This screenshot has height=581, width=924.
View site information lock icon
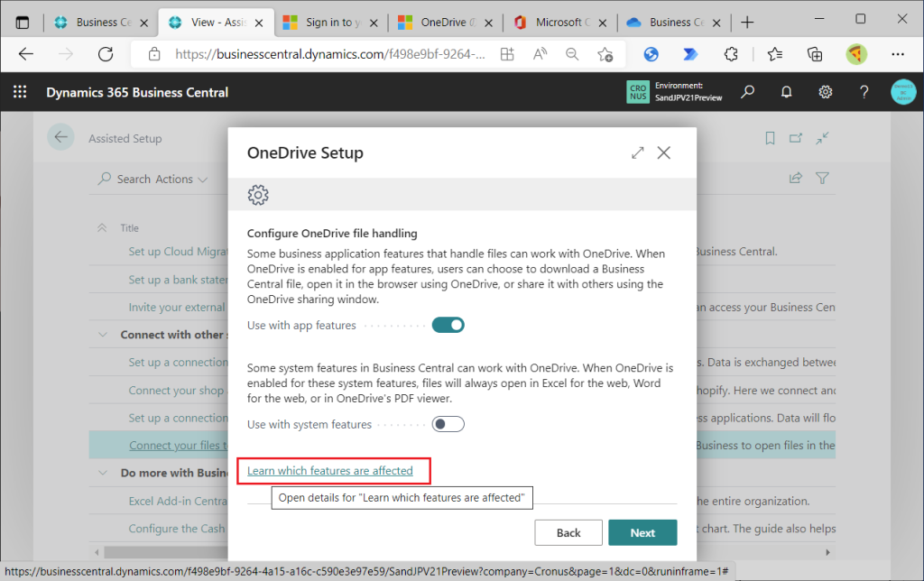[x=154, y=54]
